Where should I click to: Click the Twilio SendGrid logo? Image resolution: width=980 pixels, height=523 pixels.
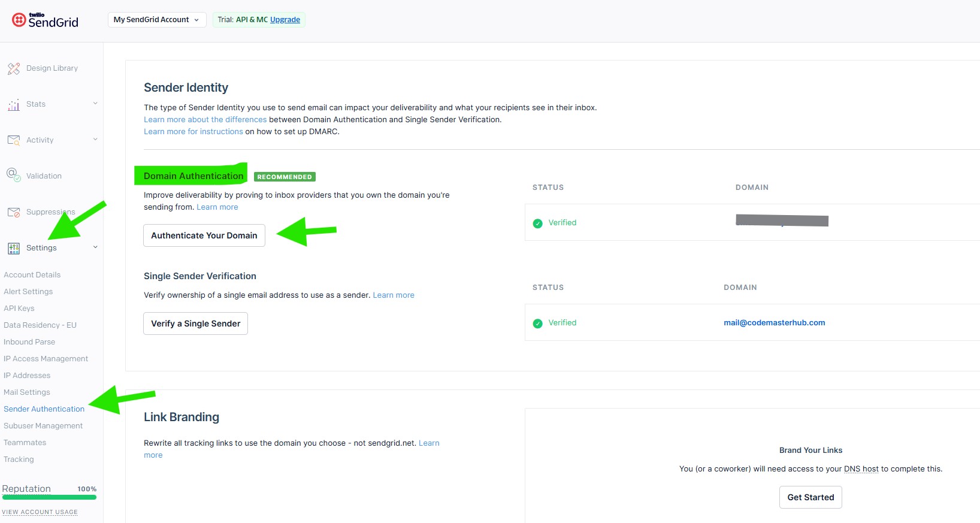click(46, 20)
